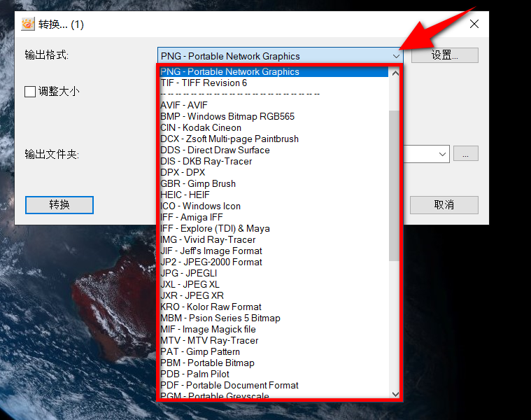Close the 转换 dialog window
The image size is (531, 420).
tap(474, 24)
